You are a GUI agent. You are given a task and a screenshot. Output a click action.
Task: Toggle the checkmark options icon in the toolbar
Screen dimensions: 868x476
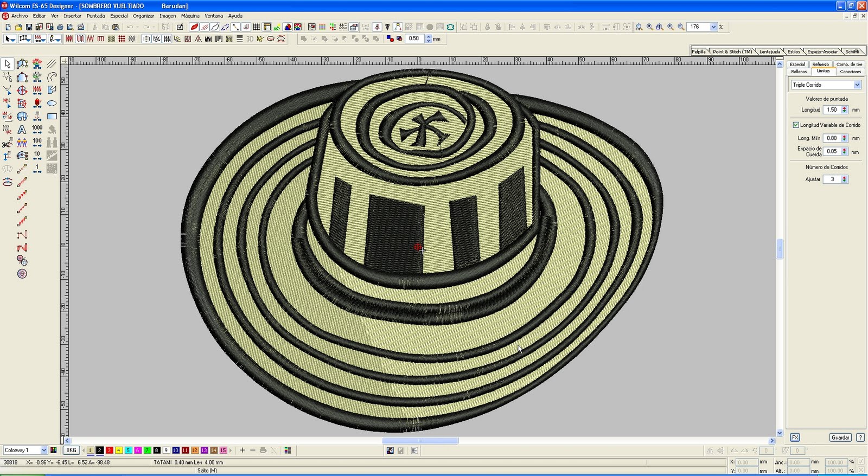pyautogui.click(x=180, y=27)
